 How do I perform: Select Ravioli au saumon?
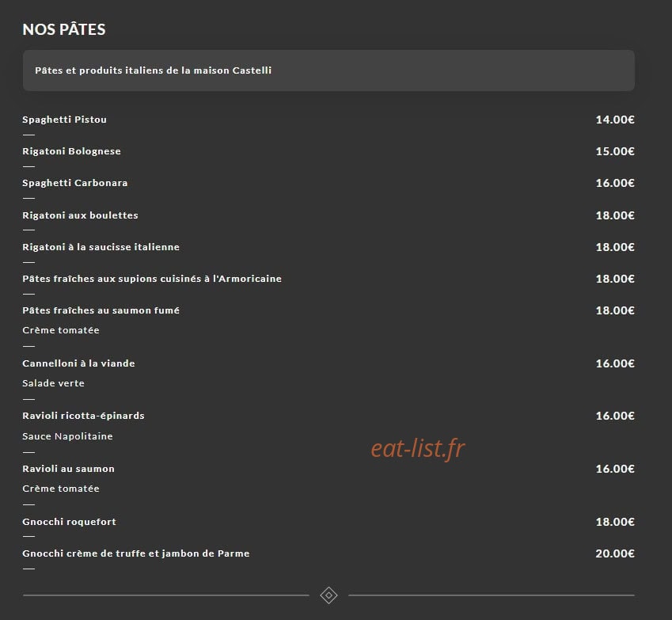(68, 469)
